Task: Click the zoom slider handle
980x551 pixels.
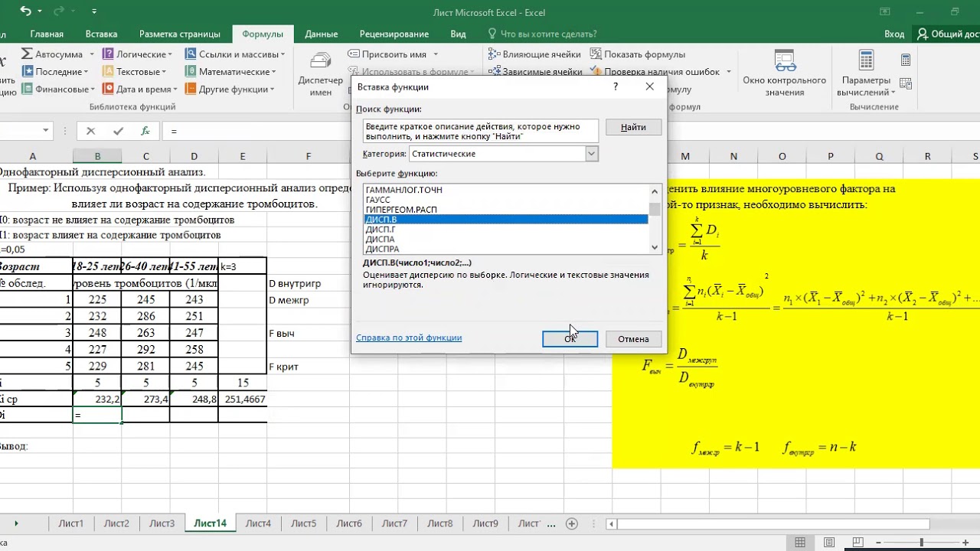Action: click(922, 542)
